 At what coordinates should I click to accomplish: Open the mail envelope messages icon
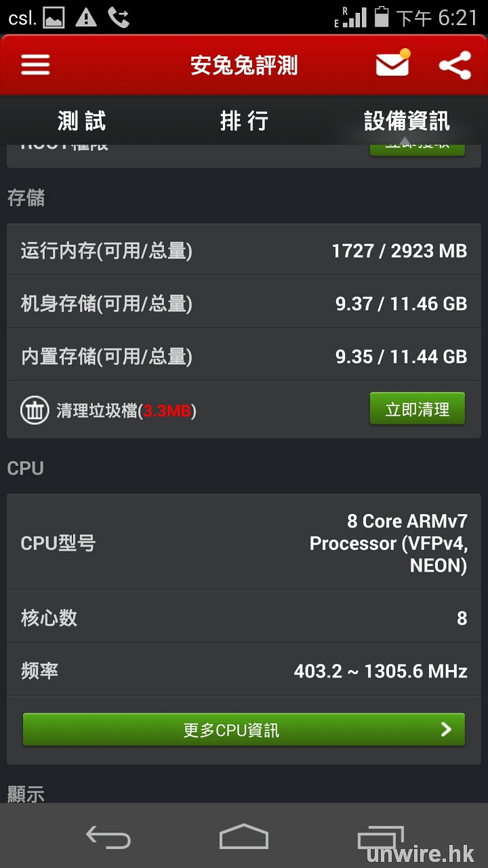[x=392, y=64]
